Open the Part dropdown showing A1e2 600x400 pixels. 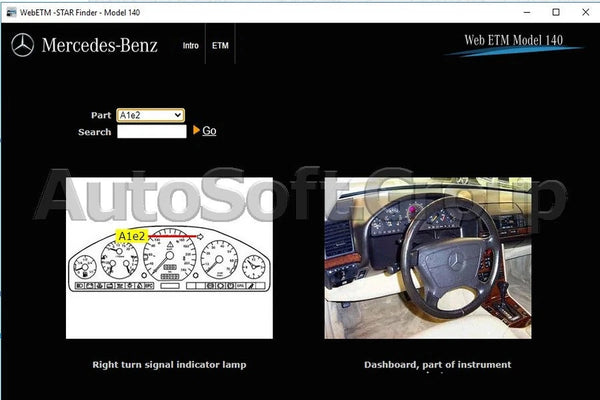[x=149, y=115]
